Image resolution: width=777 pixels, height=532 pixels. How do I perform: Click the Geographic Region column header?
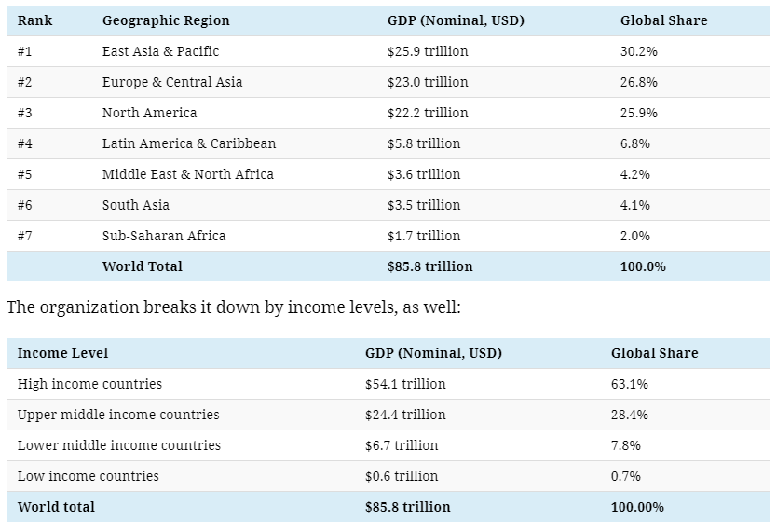click(166, 20)
